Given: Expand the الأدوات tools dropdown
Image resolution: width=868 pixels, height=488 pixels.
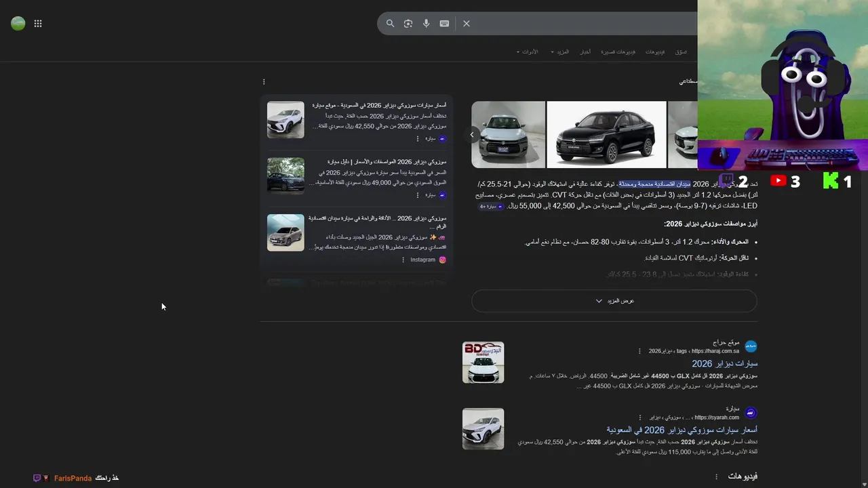Looking at the screenshot, I should click(x=527, y=52).
